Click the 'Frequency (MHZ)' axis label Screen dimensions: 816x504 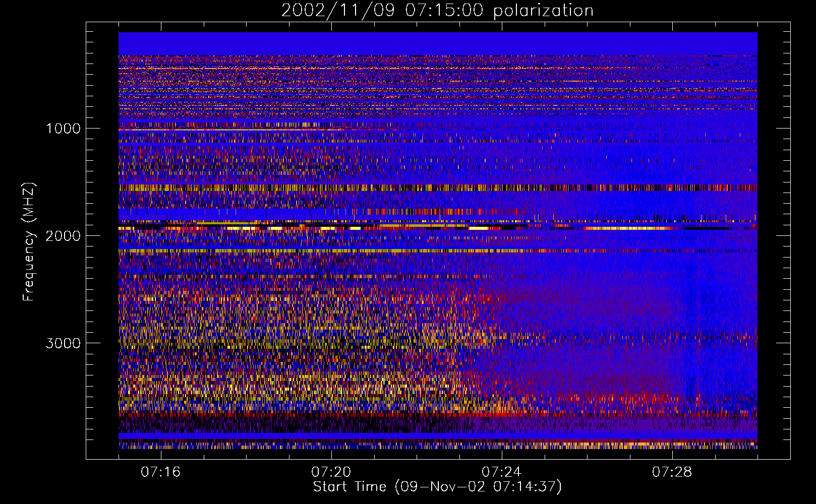tap(29, 242)
